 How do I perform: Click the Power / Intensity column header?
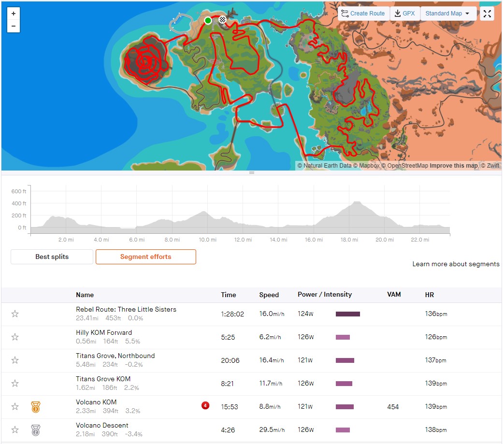point(325,295)
